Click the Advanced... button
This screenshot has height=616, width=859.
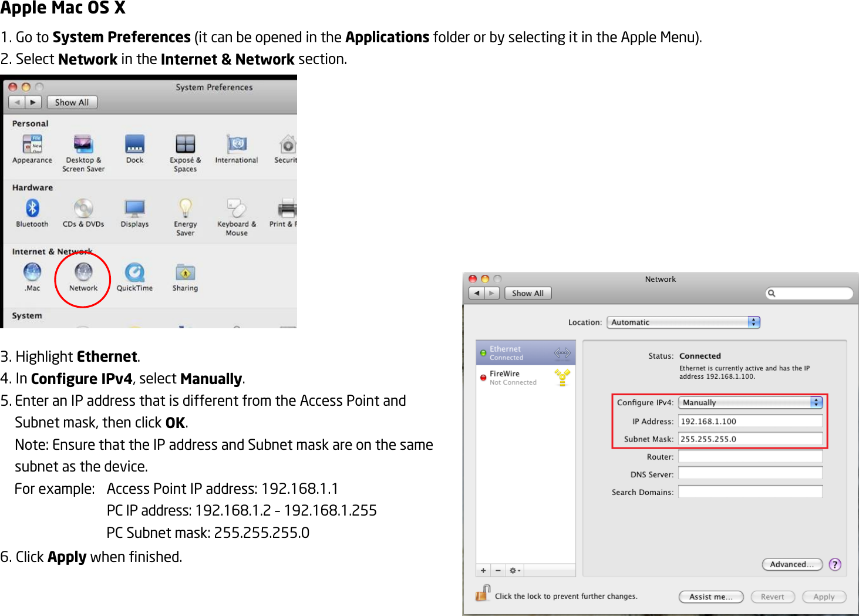(x=792, y=564)
